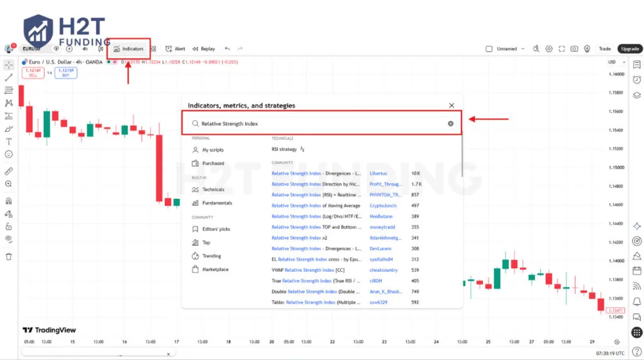Select Purchased category

click(x=208, y=163)
